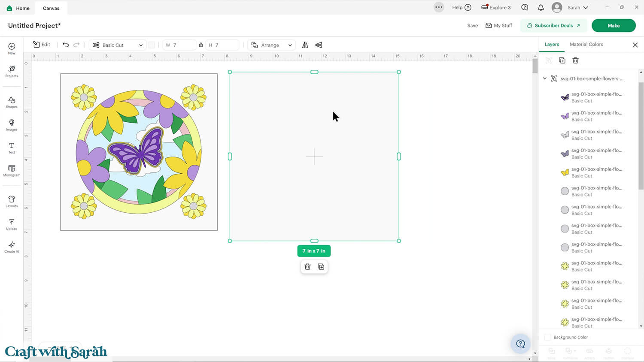The image size is (644, 362).
Task: Open My Stuff
Action: (x=499, y=25)
